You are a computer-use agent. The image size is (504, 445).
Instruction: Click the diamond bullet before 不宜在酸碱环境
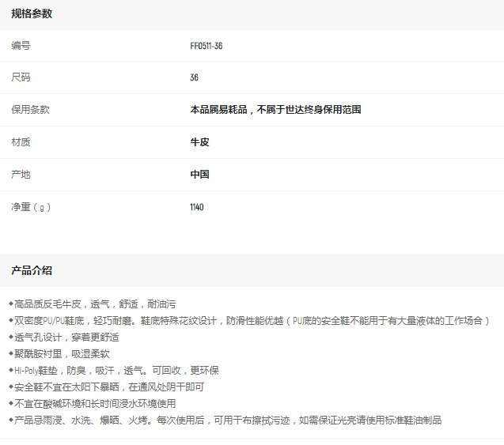(x=11, y=403)
